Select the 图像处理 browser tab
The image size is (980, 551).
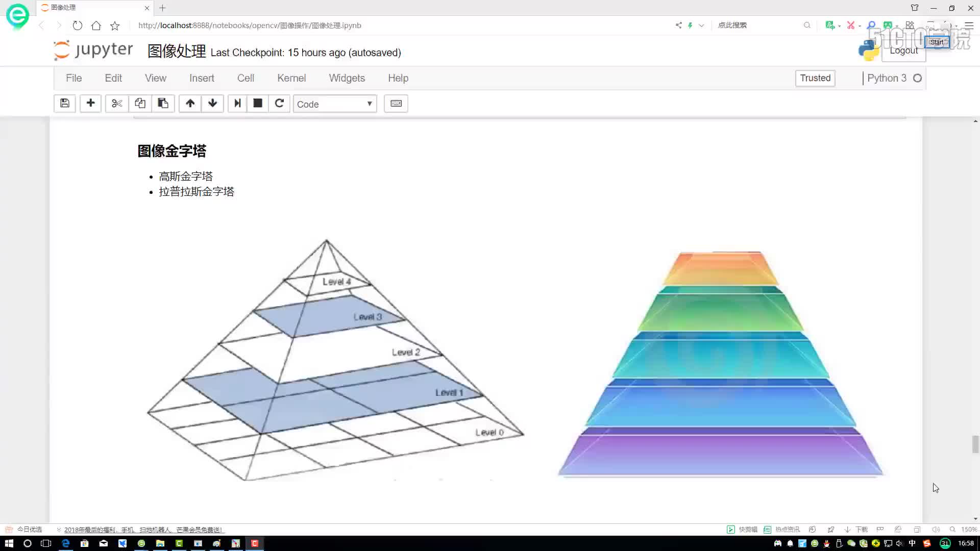[x=94, y=8]
